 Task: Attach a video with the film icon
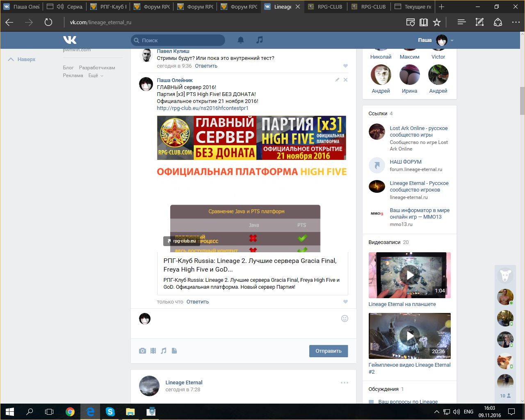coord(153,351)
